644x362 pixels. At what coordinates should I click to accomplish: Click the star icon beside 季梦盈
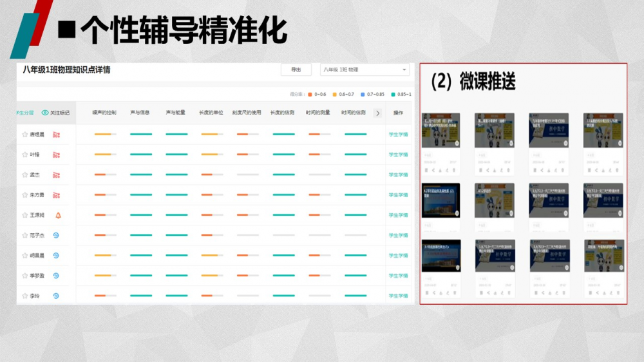[x=25, y=276]
